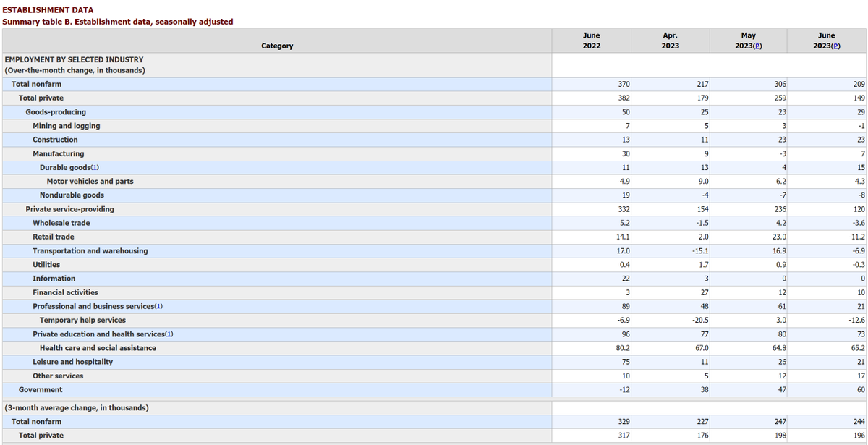The height and width of the screenshot is (445, 868).
Task: Select the Health care and social assistance label
Action: pos(98,348)
